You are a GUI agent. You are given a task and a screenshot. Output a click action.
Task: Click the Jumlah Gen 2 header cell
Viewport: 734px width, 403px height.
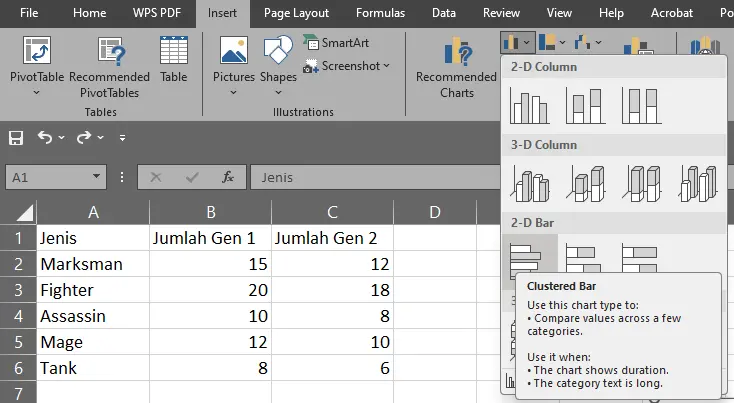coord(332,238)
